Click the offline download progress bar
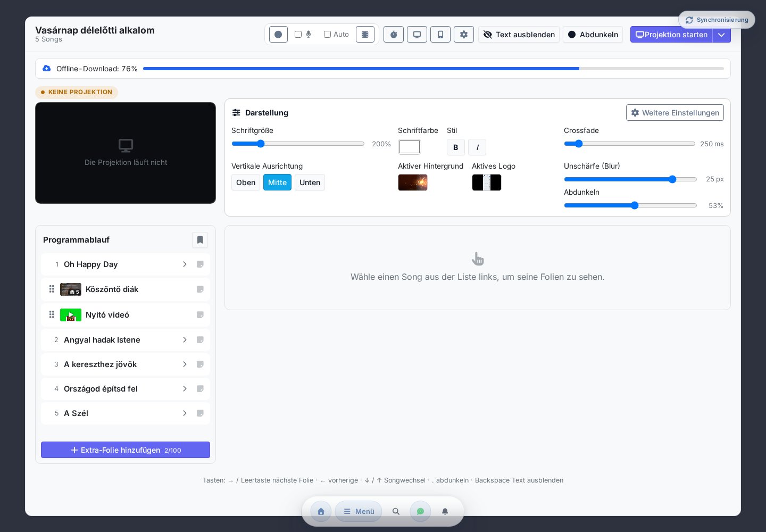 point(434,69)
